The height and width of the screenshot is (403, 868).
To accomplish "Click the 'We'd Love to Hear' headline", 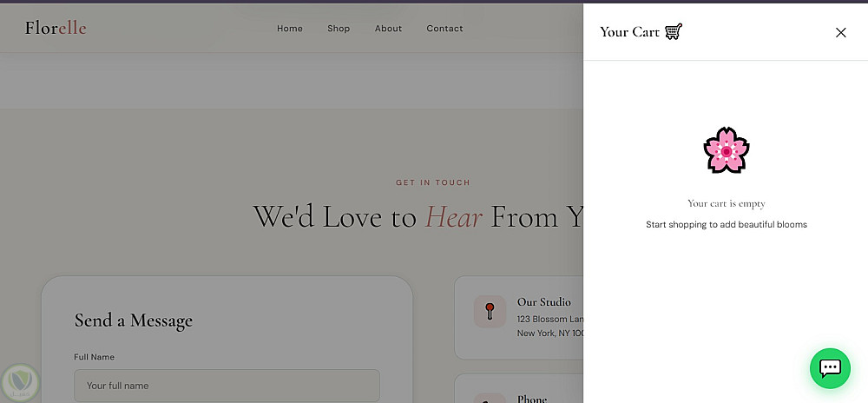I will [418, 216].
